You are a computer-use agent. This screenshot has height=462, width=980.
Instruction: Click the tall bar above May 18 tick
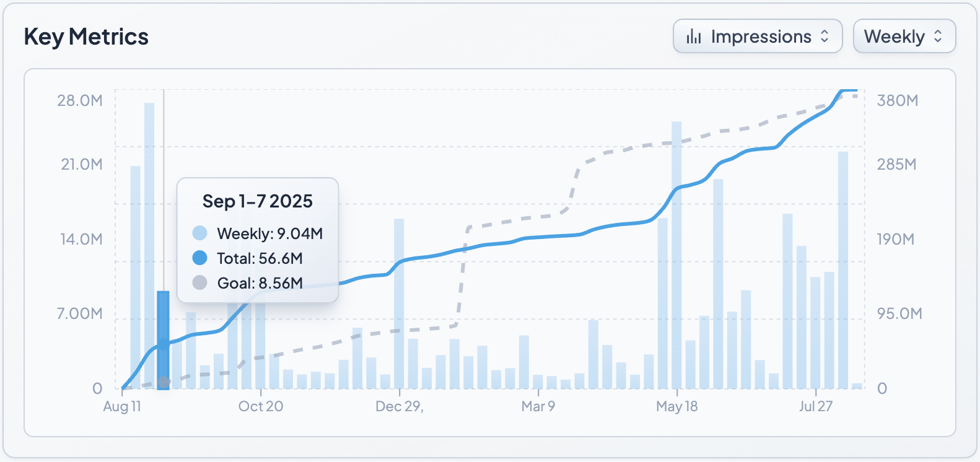(676, 255)
